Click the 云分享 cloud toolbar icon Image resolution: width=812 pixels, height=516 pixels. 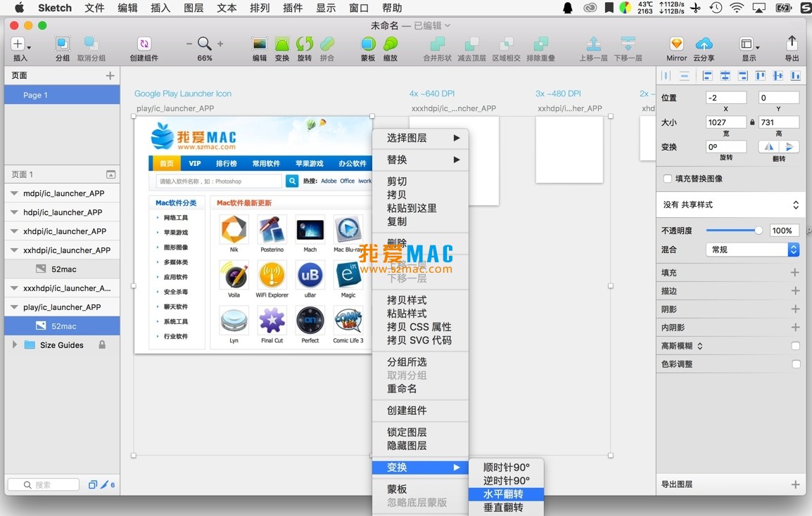click(704, 44)
